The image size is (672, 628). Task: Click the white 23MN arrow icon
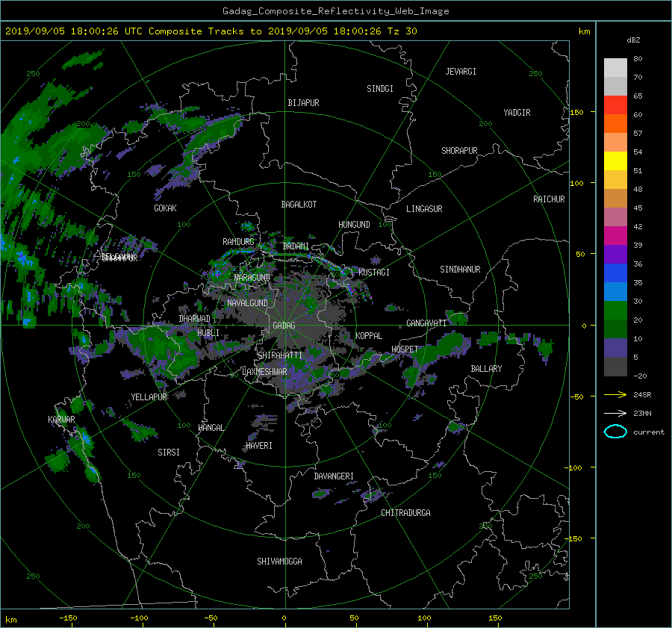click(x=615, y=413)
